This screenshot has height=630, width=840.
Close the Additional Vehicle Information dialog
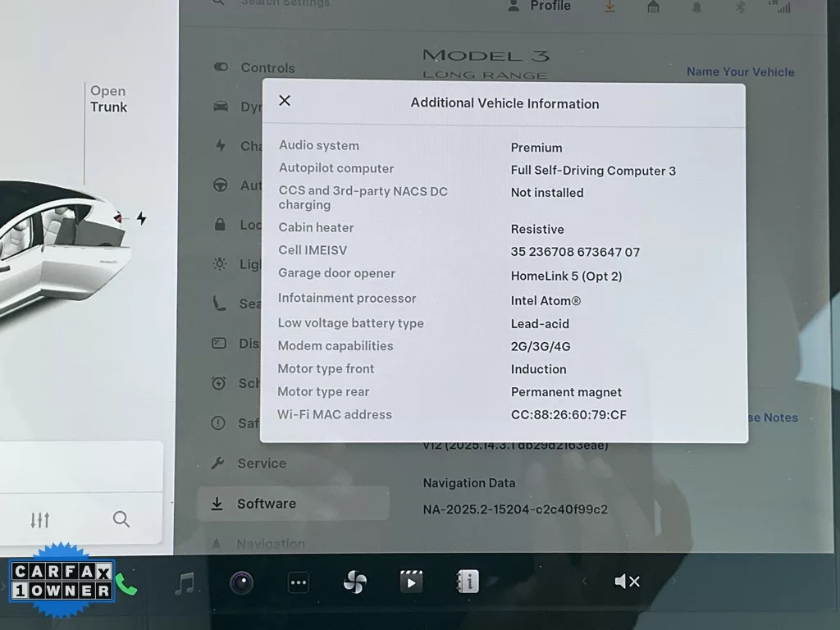[285, 101]
